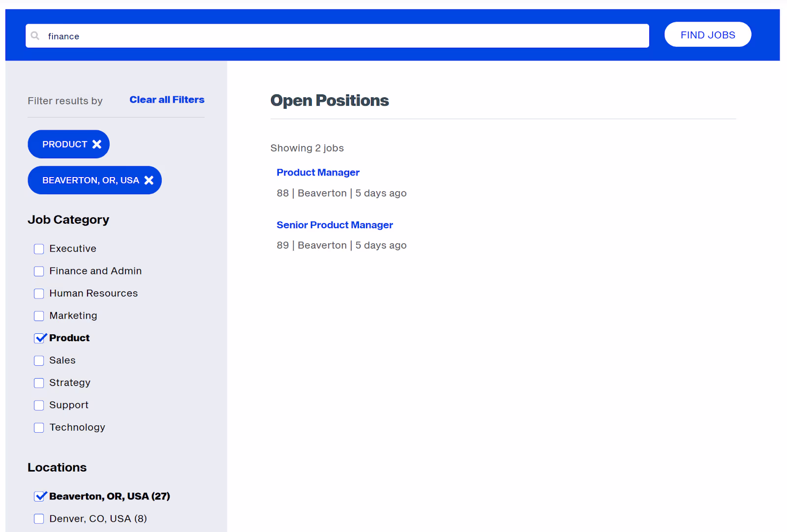The width and height of the screenshot is (787, 532).
Task: Enable the Finance and Admin checkbox
Action: [39, 271]
